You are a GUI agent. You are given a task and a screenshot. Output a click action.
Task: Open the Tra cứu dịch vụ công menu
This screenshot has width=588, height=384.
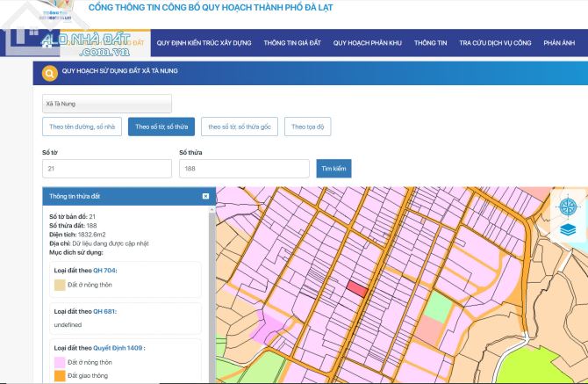(495, 43)
